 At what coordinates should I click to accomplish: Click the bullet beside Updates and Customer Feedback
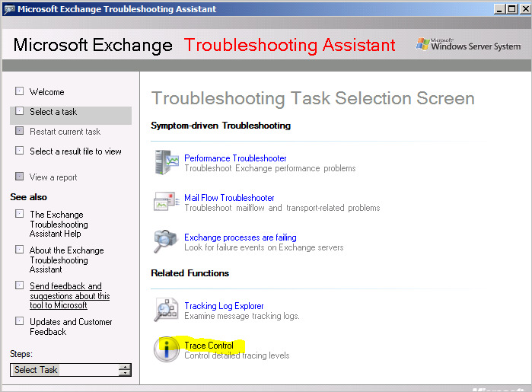(x=19, y=320)
